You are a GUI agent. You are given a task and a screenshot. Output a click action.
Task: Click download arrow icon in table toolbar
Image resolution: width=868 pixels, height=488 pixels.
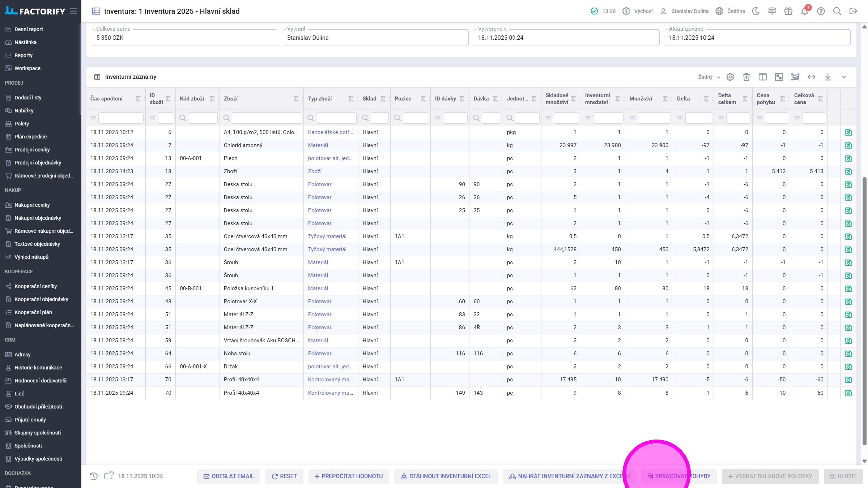click(x=828, y=77)
